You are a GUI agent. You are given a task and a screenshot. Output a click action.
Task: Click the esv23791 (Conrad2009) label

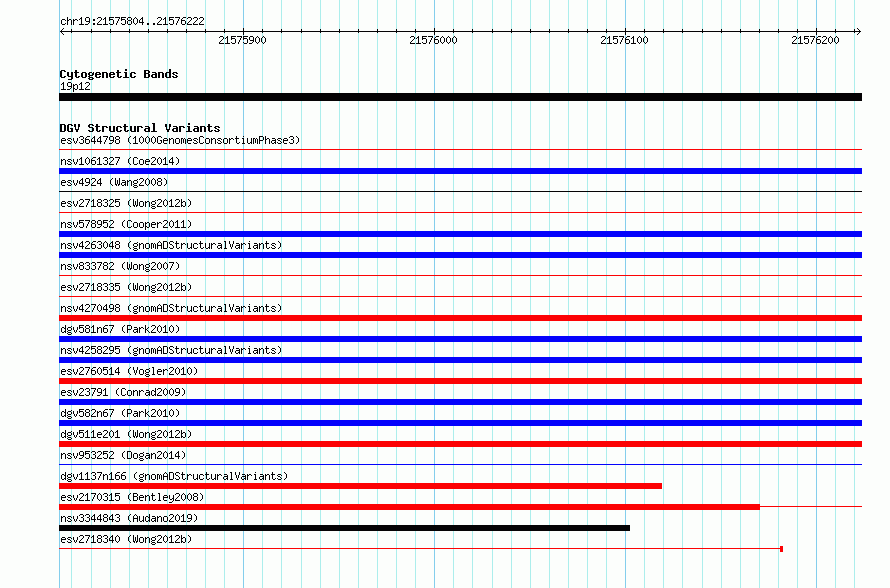[x=123, y=392]
